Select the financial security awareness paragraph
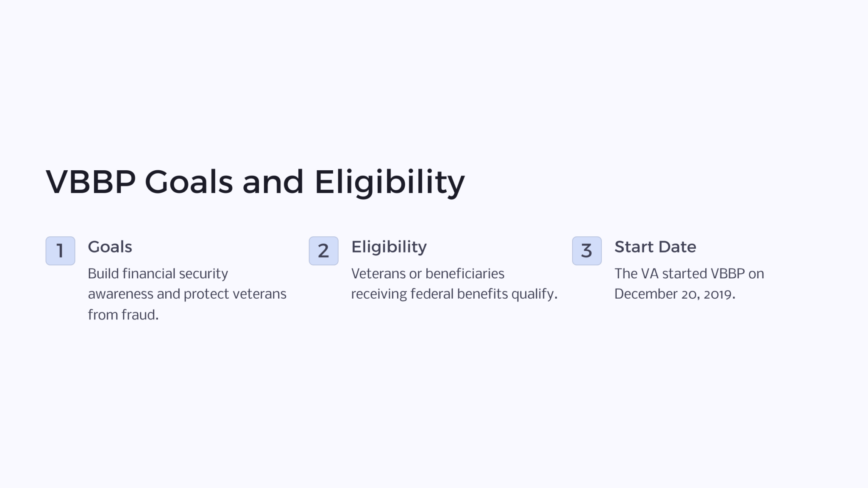 pyautogui.click(x=187, y=294)
